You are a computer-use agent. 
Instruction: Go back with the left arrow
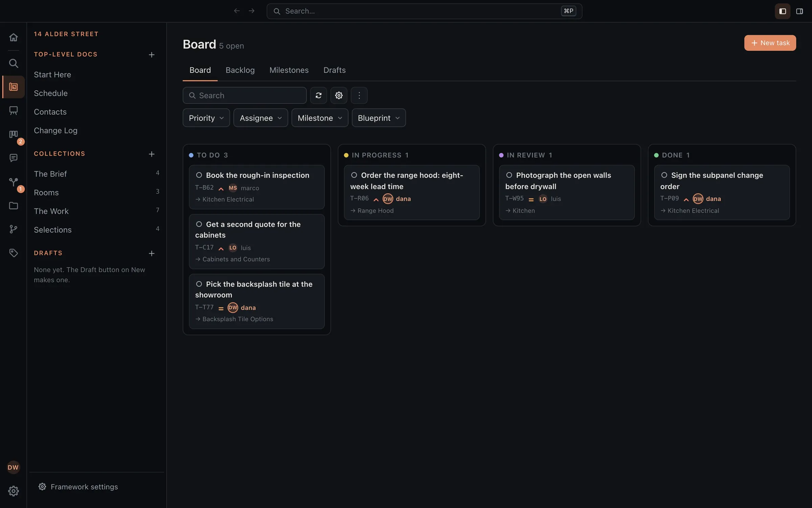(237, 11)
